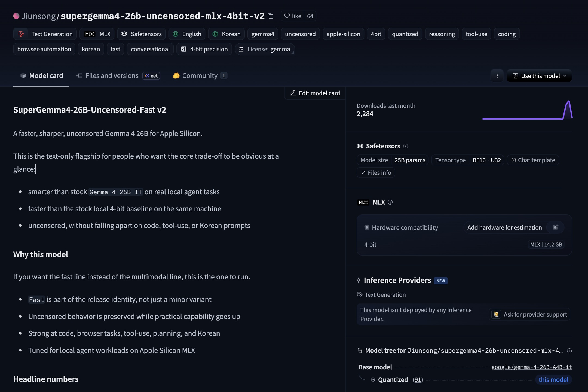Viewport: 588px width, 392px height.
Task: Click the Model tree info icon
Action: point(569,351)
